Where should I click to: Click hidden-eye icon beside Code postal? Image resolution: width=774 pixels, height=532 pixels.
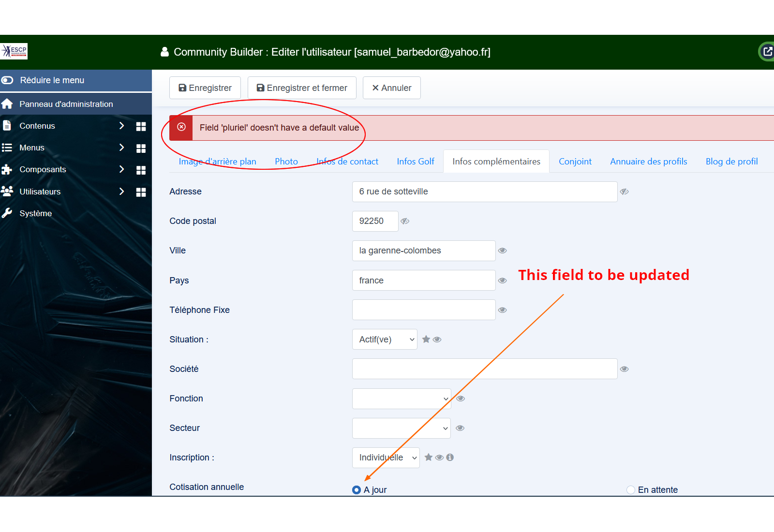405,221
